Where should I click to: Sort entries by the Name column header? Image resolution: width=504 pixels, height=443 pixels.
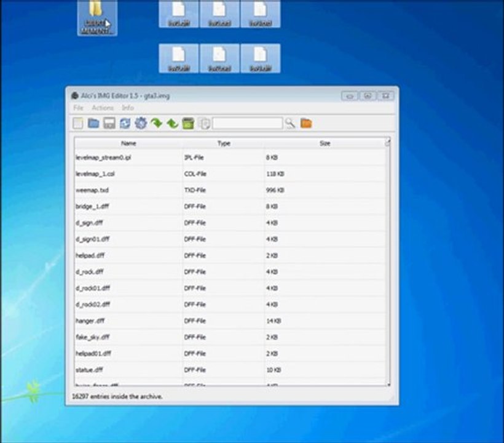pos(128,143)
